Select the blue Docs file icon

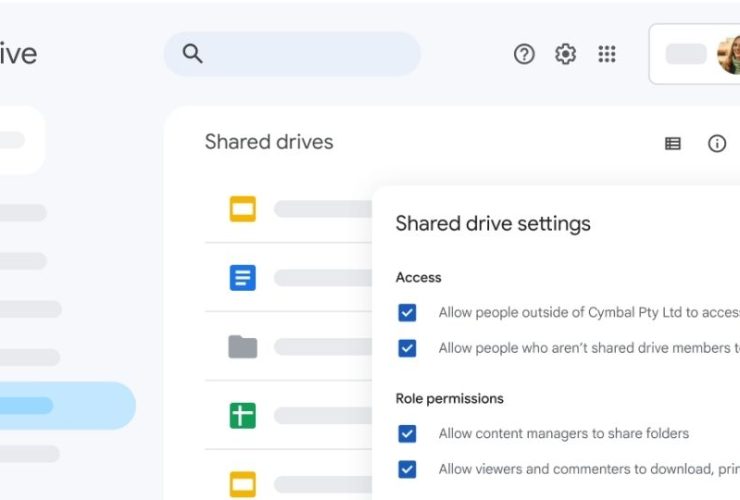click(242, 277)
